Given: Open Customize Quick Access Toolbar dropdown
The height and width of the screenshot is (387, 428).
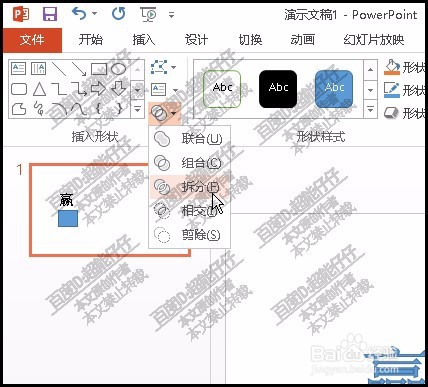Looking at the screenshot, I should [171, 15].
